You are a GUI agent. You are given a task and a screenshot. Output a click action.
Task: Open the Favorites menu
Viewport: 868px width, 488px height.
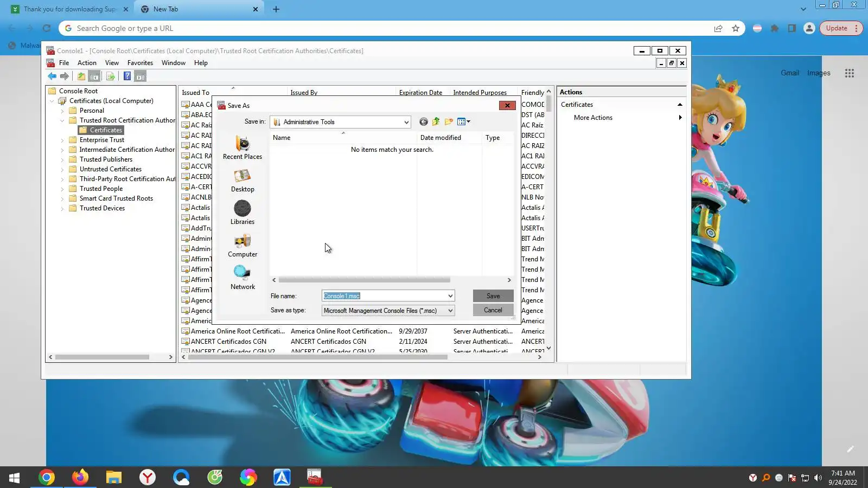pyautogui.click(x=140, y=63)
